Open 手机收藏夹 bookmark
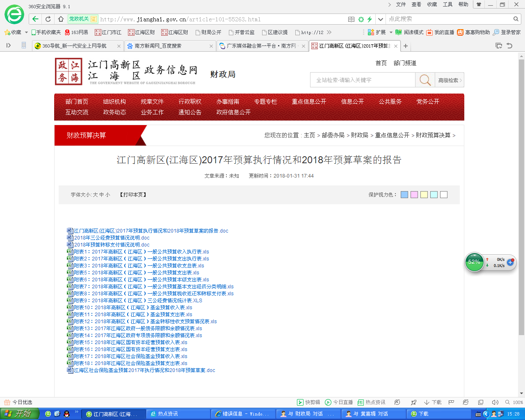525x420 pixels. (46, 32)
